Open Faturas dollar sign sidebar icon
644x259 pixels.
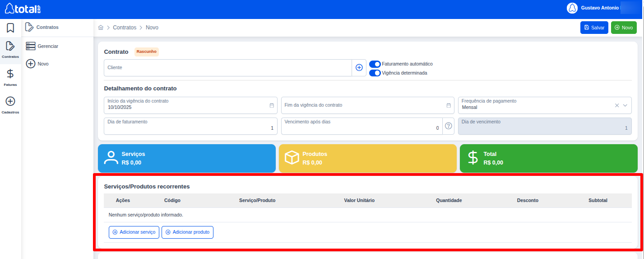(10, 74)
